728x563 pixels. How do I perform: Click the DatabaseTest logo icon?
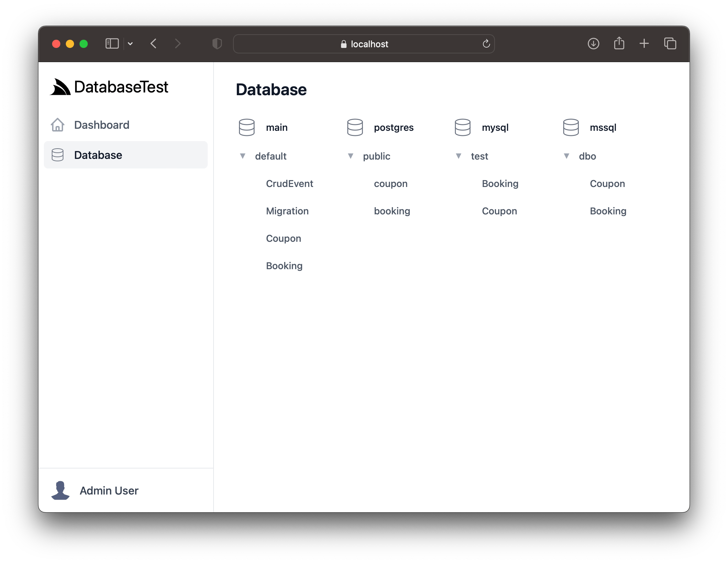click(60, 87)
